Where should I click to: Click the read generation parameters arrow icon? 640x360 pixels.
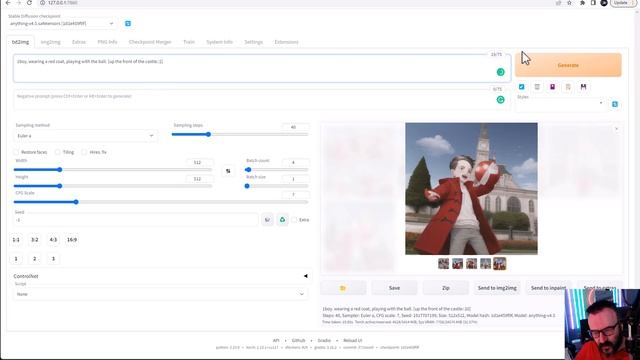tap(522, 87)
